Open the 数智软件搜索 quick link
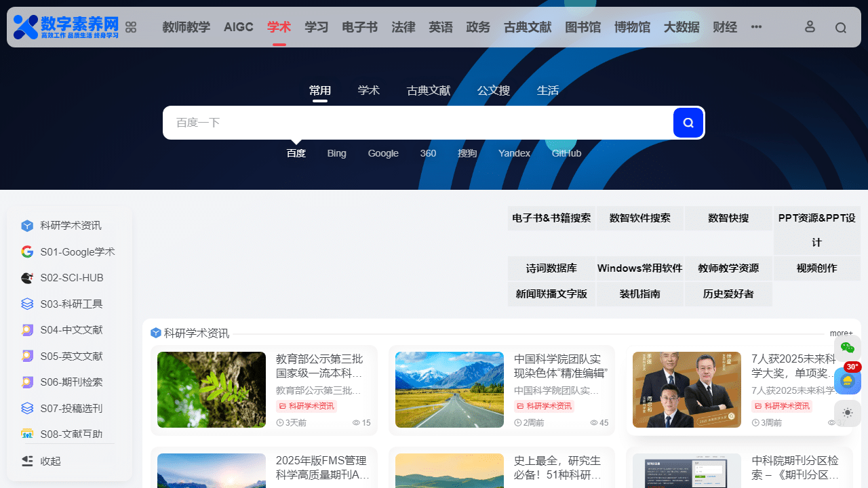868x488 pixels. tap(640, 218)
